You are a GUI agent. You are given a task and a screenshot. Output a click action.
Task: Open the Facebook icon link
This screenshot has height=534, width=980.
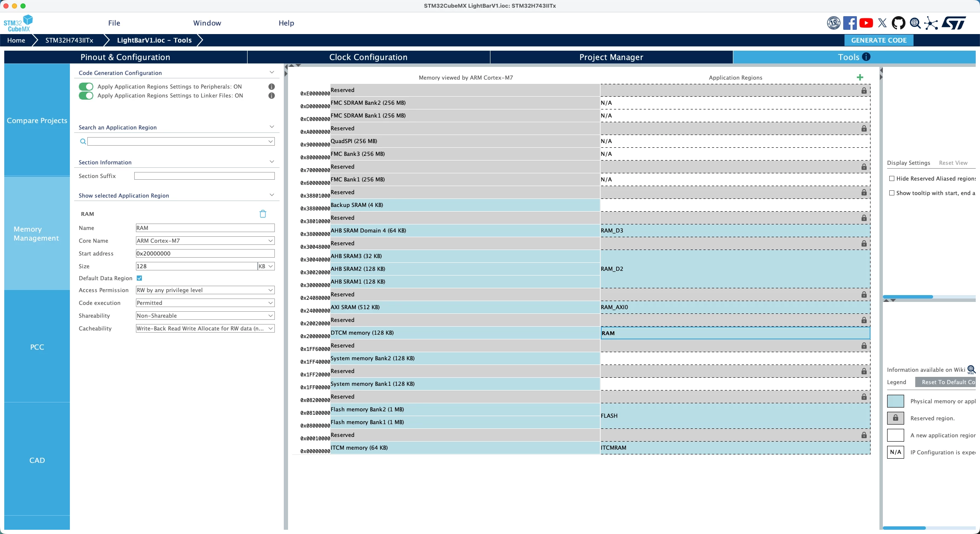click(x=850, y=23)
